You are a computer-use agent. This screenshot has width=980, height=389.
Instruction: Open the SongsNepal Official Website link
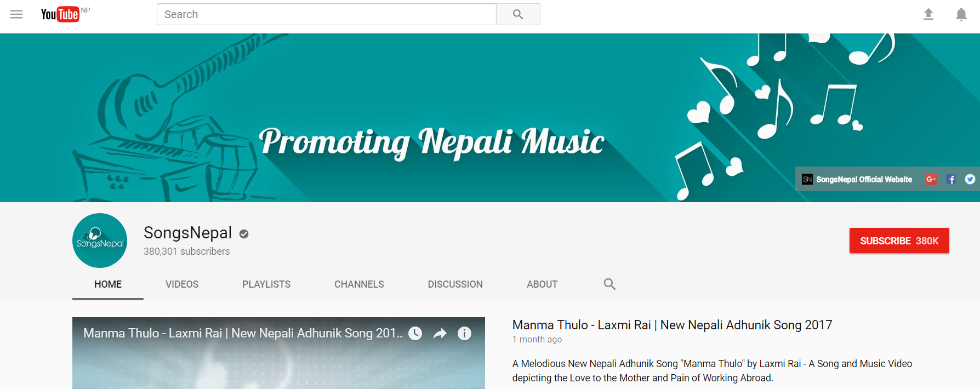864,179
